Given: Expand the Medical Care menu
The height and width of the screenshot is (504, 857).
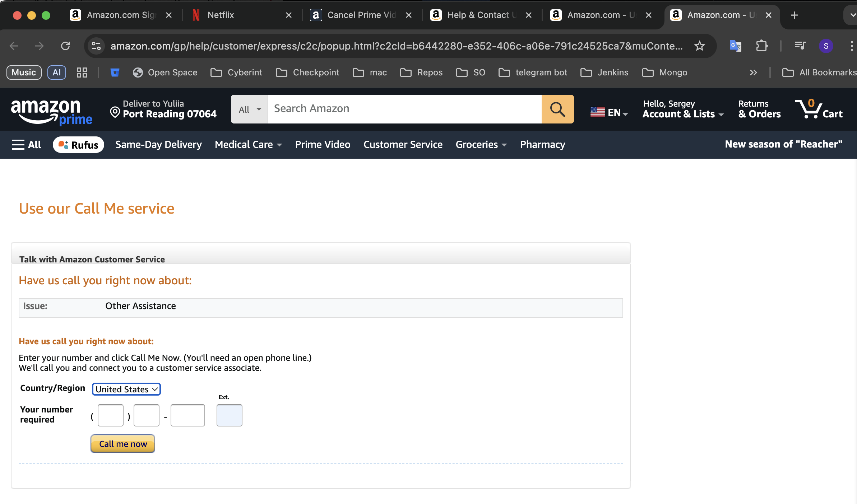Looking at the screenshot, I should point(248,145).
